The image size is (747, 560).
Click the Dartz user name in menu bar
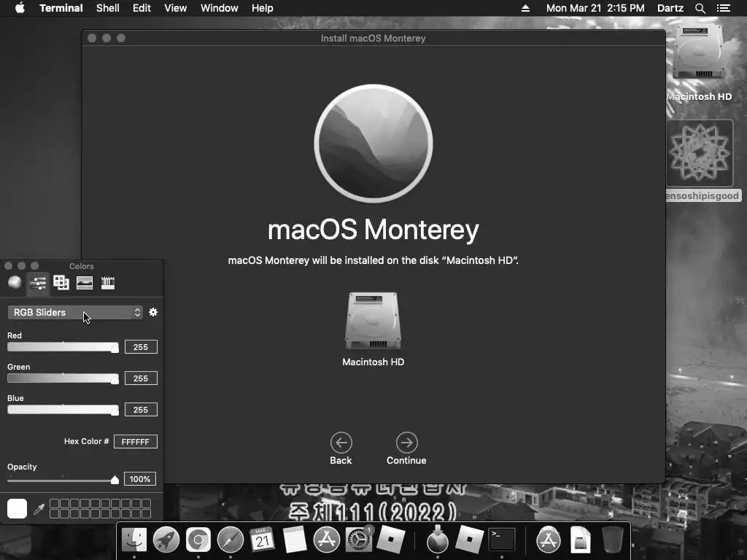click(x=670, y=8)
